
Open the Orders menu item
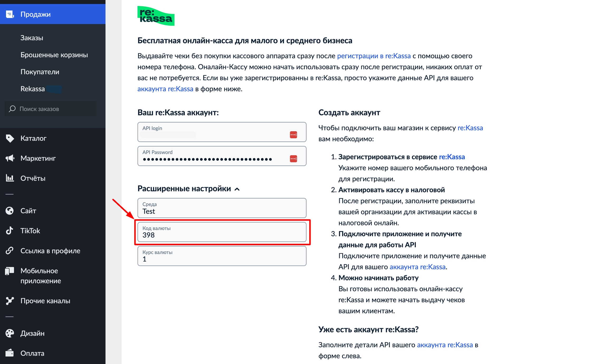[32, 38]
